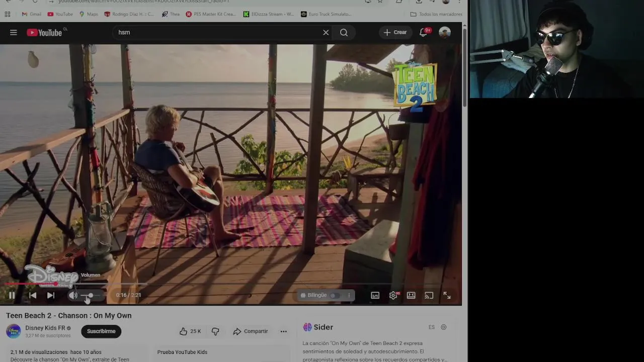Seek on the red progress bar
Viewport: 644px width, 362px height.
(230, 284)
